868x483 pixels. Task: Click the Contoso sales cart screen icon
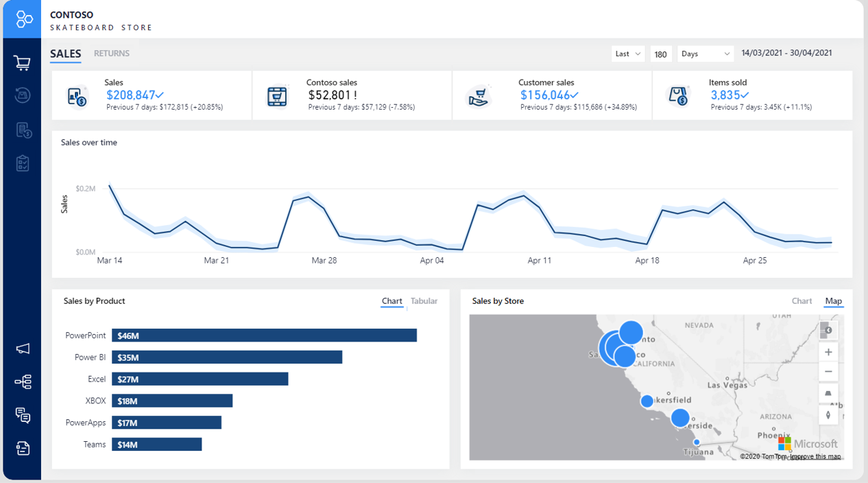click(277, 96)
